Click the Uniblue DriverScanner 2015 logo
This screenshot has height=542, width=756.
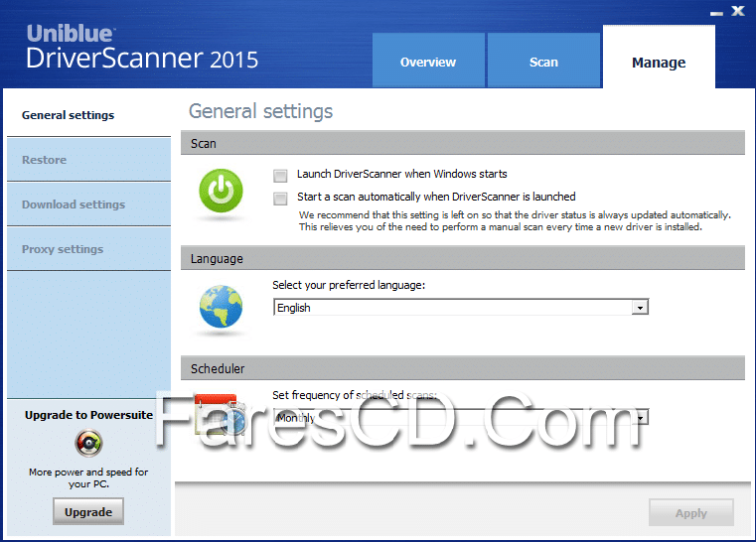142,48
